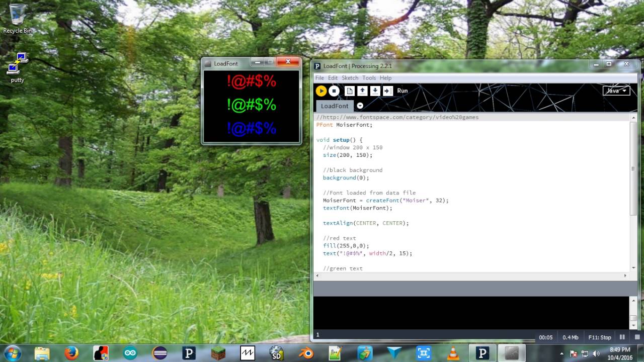The image size is (644, 362).
Task: Open the Sketch menu
Action: pyautogui.click(x=350, y=78)
